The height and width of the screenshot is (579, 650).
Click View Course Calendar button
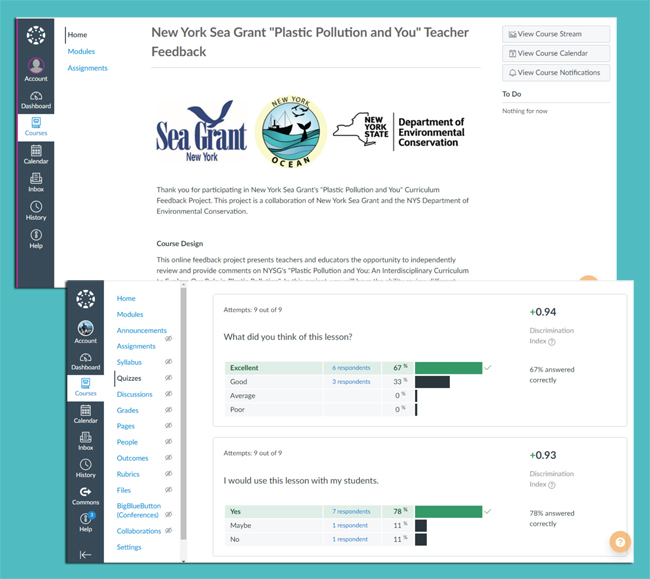(556, 53)
